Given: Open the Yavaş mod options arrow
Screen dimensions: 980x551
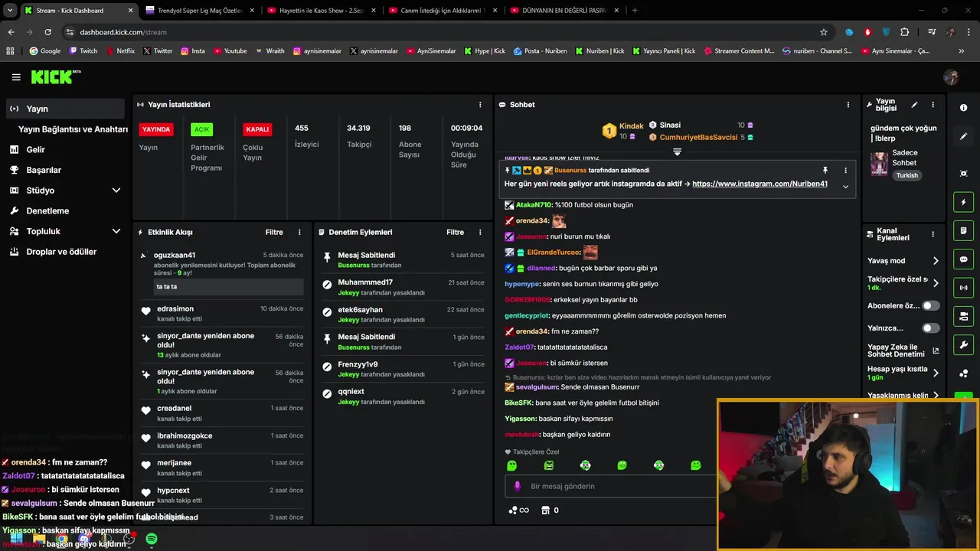Looking at the screenshot, I should click(x=936, y=261).
